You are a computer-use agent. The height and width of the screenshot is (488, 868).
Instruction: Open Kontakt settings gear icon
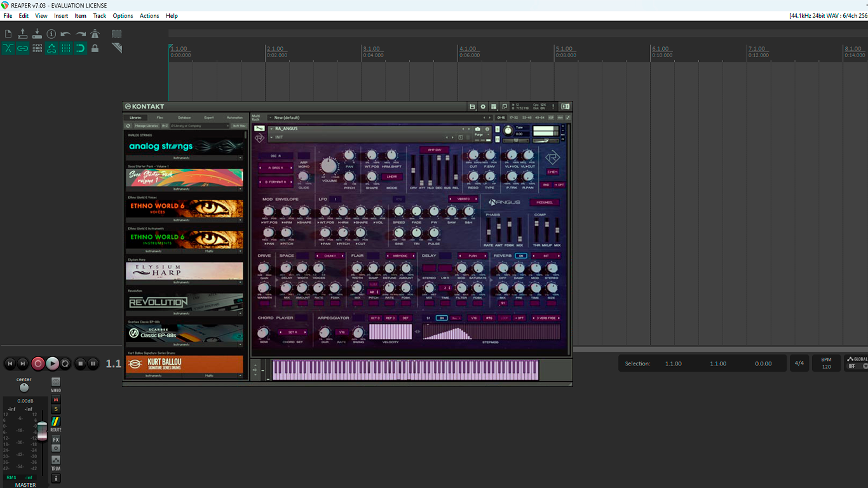tap(483, 107)
